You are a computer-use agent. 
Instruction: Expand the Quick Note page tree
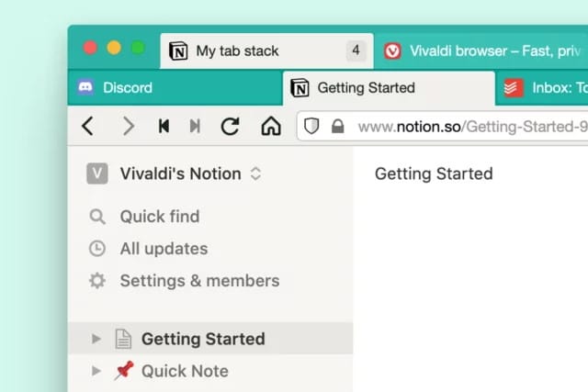coord(96,371)
